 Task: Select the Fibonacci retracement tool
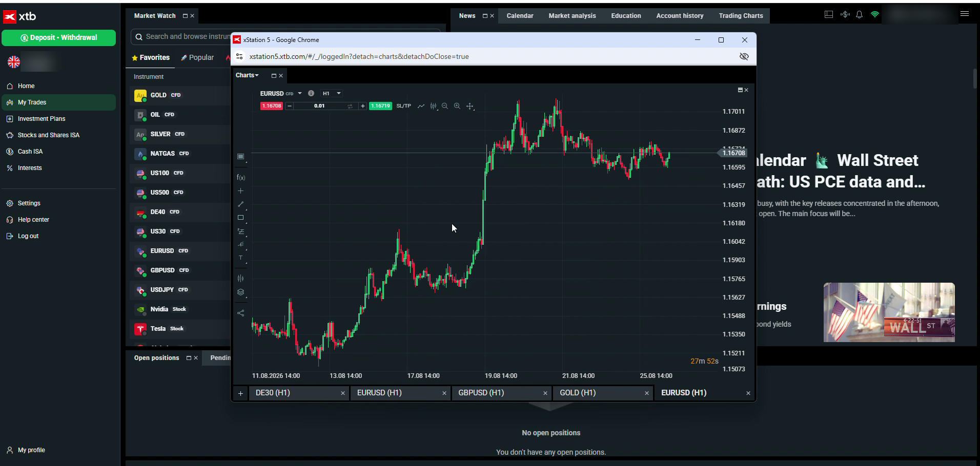point(241,231)
